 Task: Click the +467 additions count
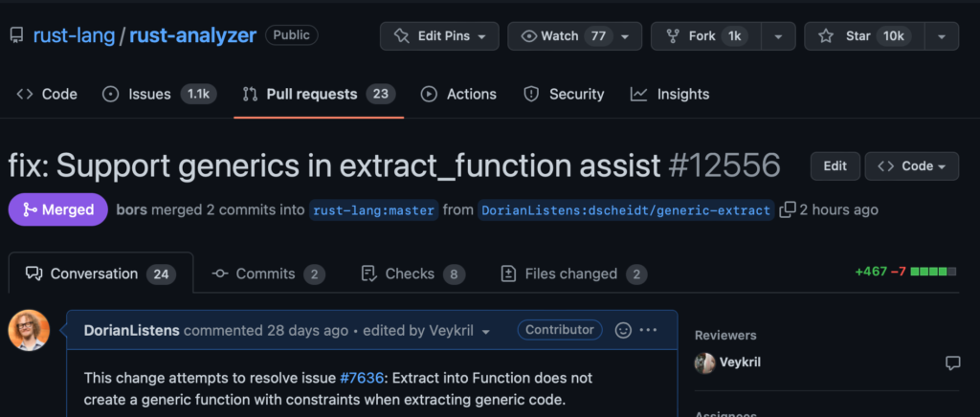pos(871,272)
